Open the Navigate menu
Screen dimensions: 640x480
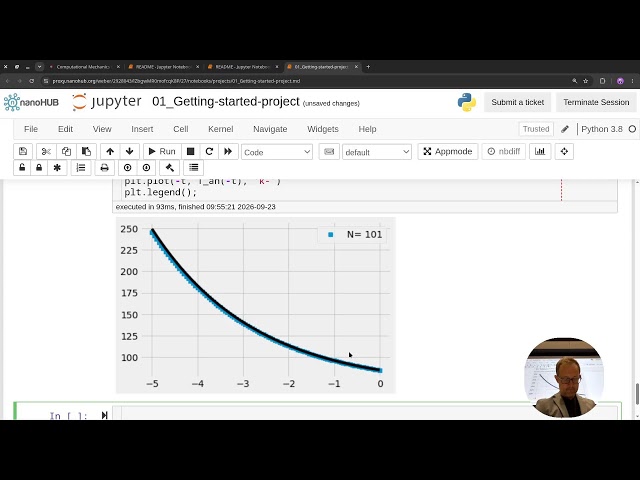(270, 129)
